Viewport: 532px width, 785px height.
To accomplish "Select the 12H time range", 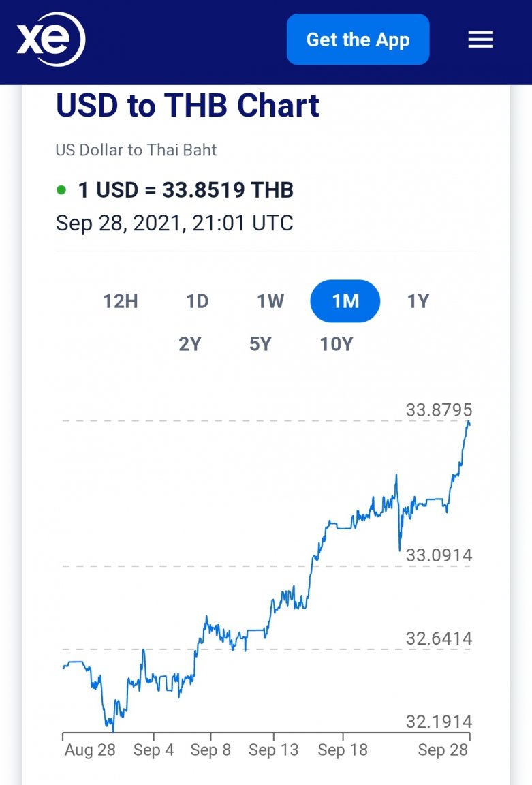I will [x=121, y=301].
